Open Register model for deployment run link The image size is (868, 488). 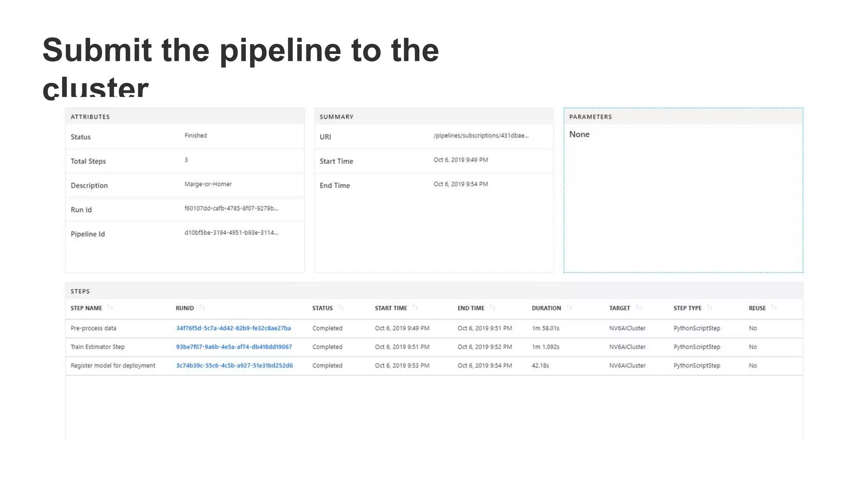234,366
